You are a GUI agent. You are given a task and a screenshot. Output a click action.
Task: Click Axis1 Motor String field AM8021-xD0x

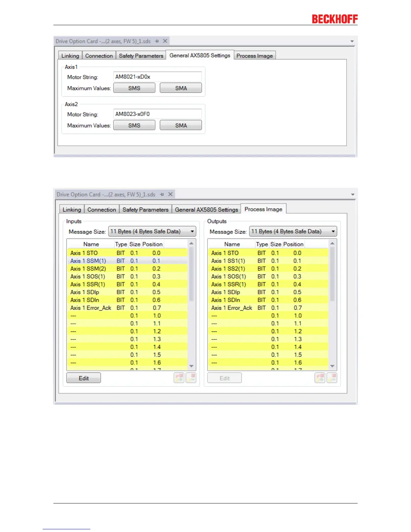click(157, 77)
